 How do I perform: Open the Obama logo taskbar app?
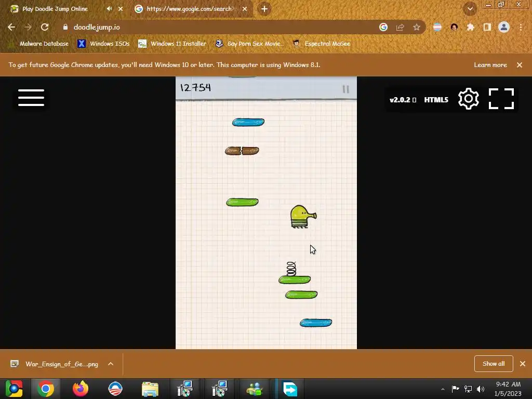115,389
